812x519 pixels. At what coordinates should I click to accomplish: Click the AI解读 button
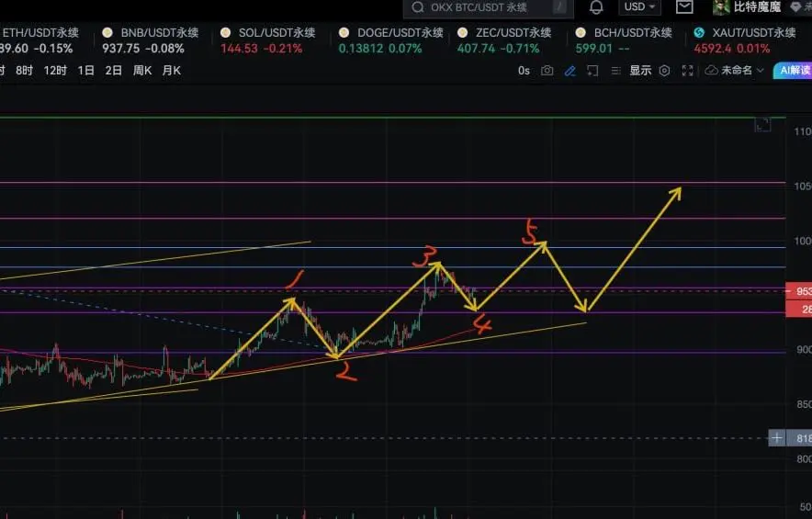793,71
